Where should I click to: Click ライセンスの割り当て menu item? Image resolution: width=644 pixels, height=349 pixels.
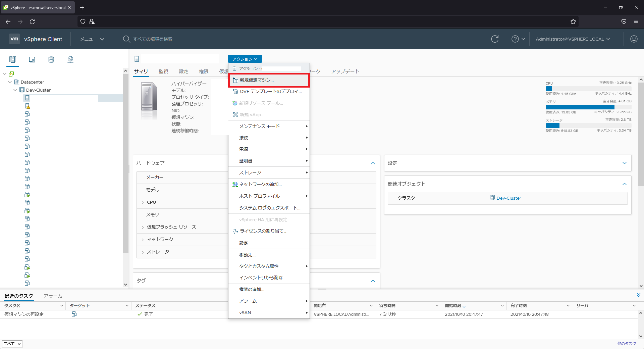(269, 231)
